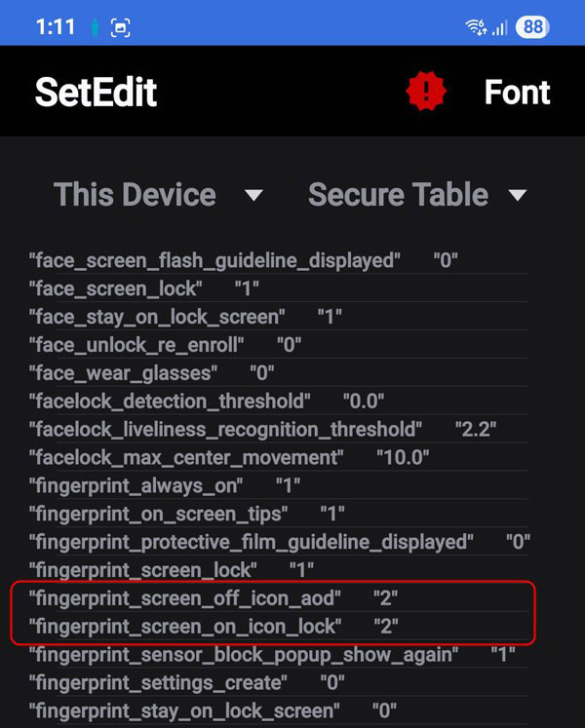Tap the red warning badge icon
Image resolution: width=585 pixels, height=728 pixels.
coord(426,92)
